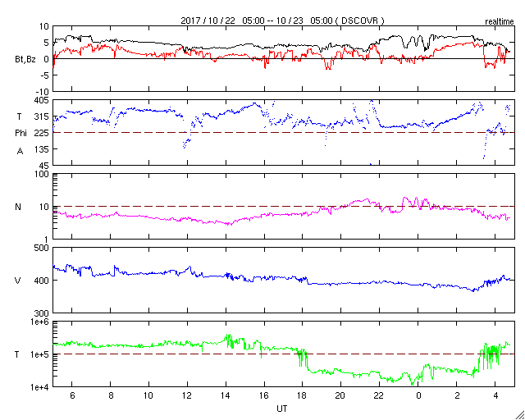Click the '8' hour tick label
Screen dimensions: 525x420
(111, 395)
